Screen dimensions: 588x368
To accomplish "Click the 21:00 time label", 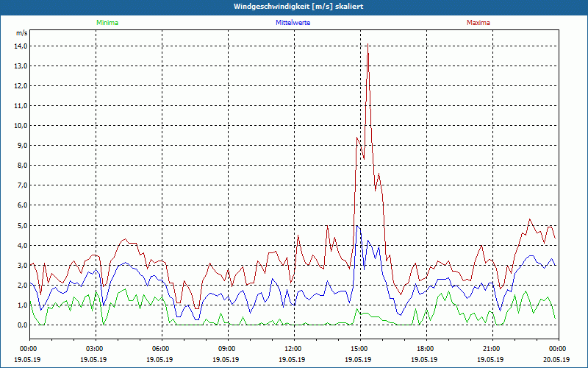I will pyautogui.click(x=492, y=349).
